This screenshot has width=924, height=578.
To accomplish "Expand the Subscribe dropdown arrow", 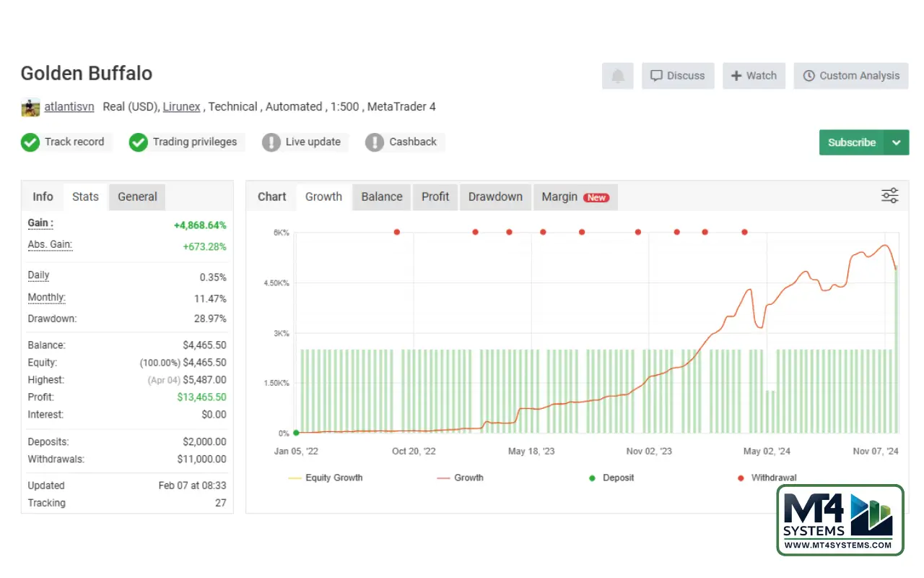I will (x=897, y=142).
